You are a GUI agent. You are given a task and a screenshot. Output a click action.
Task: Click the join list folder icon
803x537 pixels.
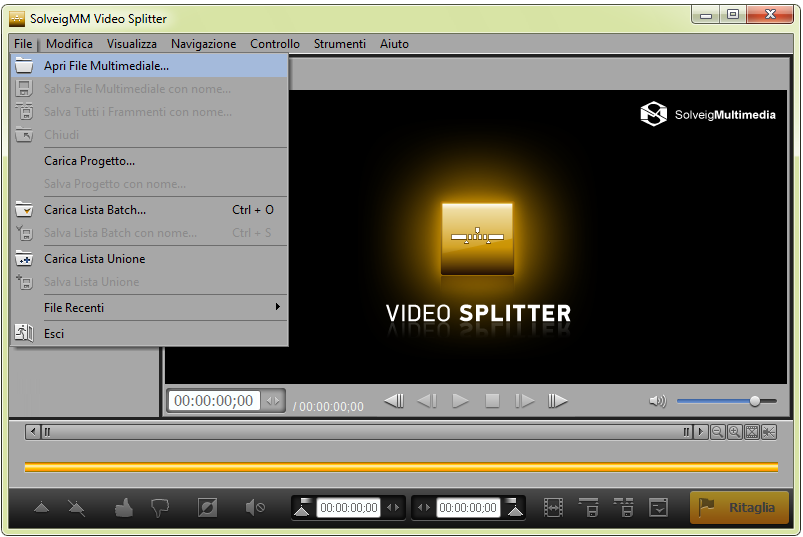[24, 259]
